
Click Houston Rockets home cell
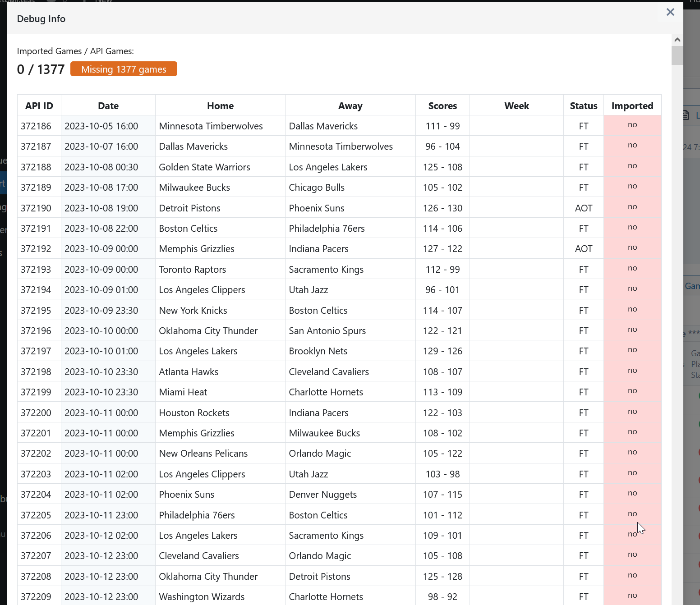(220, 412)
